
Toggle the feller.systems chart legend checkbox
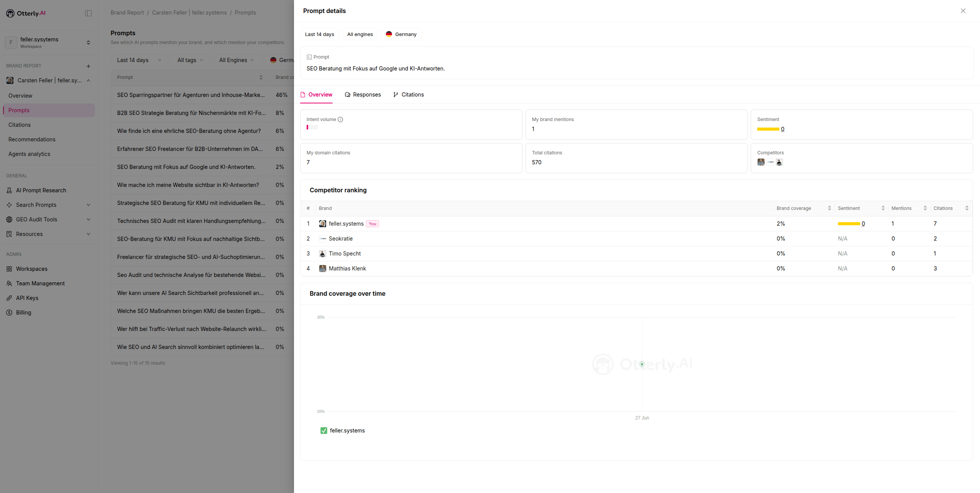[x=324, y=431]
